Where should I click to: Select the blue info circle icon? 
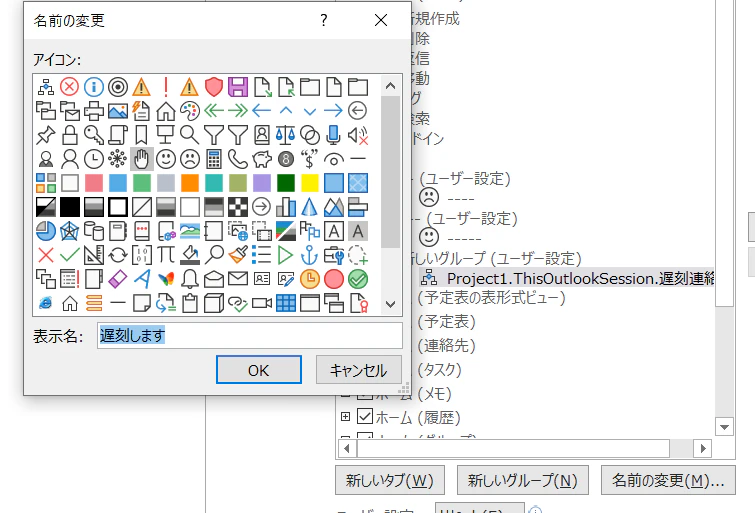point(93,87)
